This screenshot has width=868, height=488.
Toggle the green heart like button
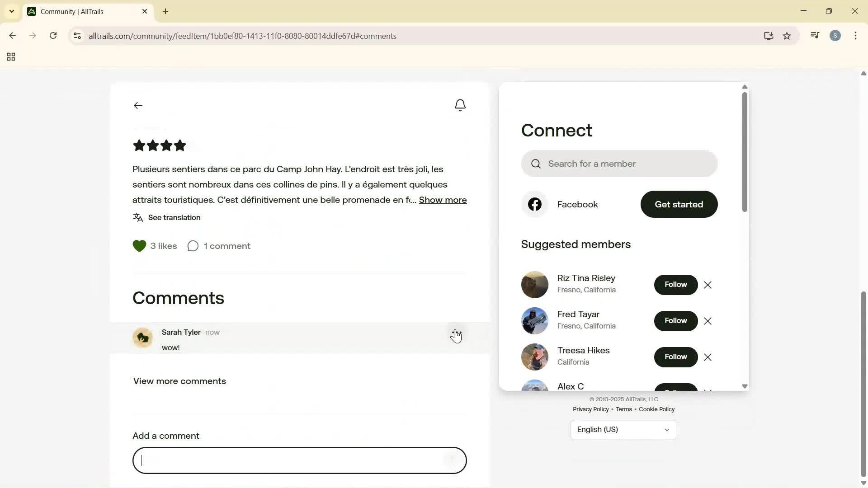[x=139, y=246]
